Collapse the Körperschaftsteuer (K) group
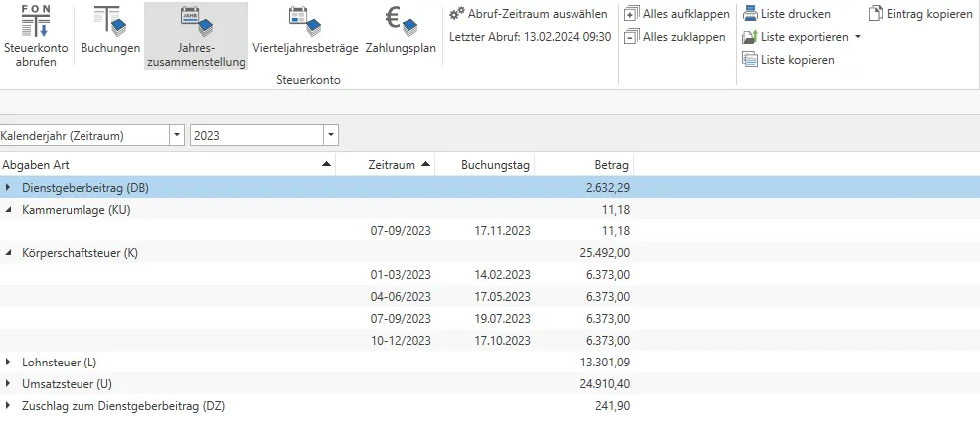Screen dimensions: 980x437 click(8, 253)
